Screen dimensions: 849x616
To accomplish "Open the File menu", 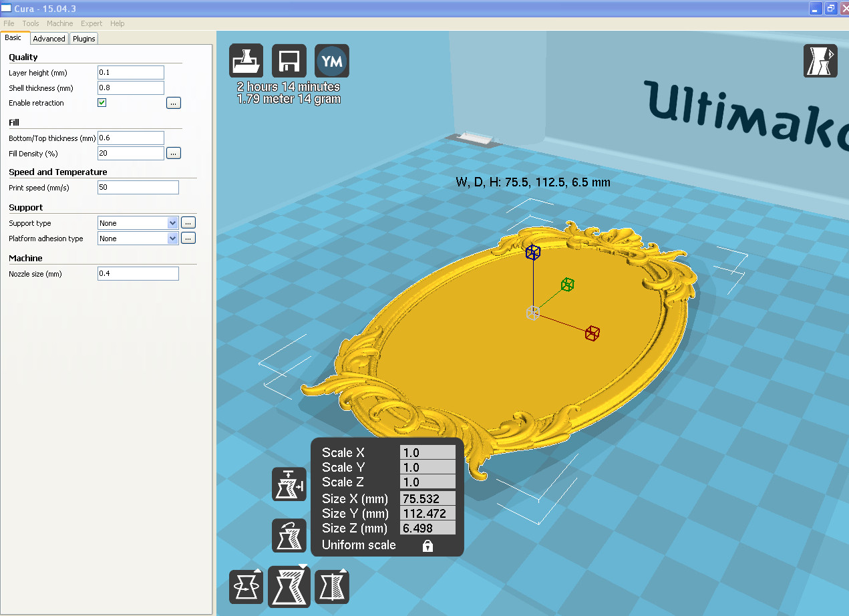I will 9,23.
